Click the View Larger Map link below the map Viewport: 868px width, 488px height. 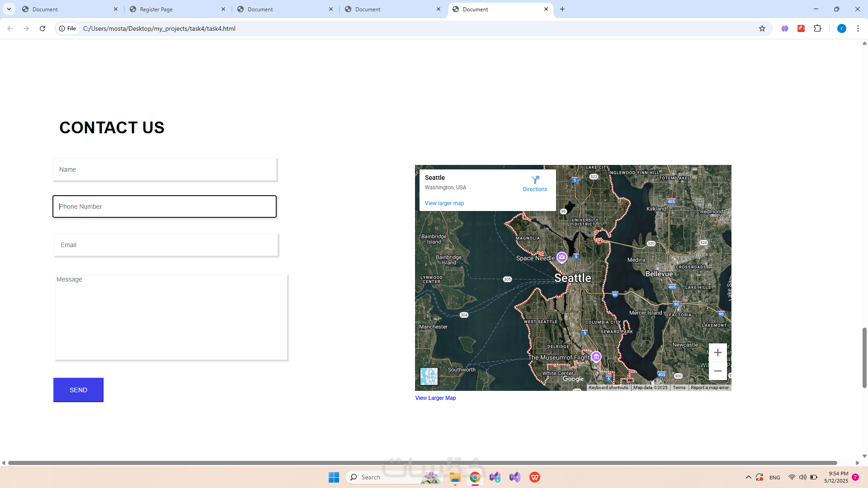click(435, 398)
